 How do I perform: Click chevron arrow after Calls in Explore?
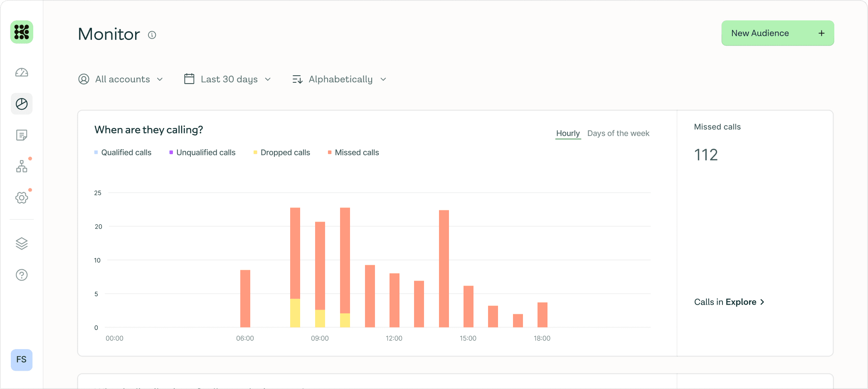(x=762, y=302)
